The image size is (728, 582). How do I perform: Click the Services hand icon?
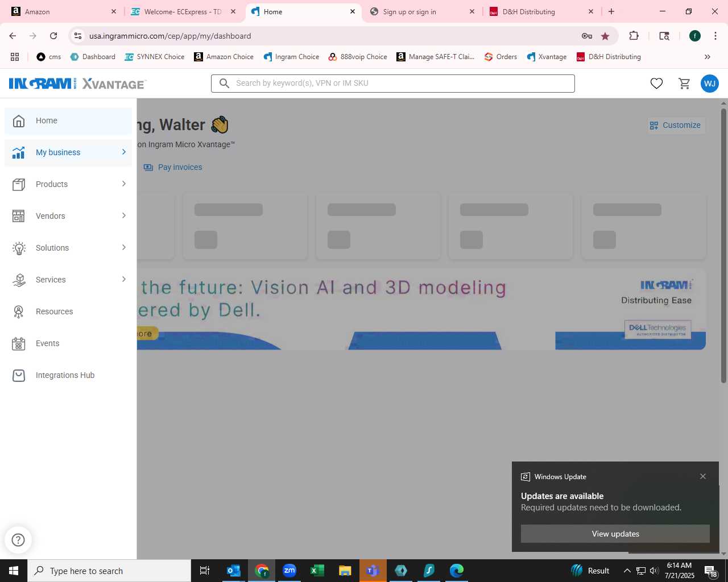pyautogui.click(x=19, y=280)
